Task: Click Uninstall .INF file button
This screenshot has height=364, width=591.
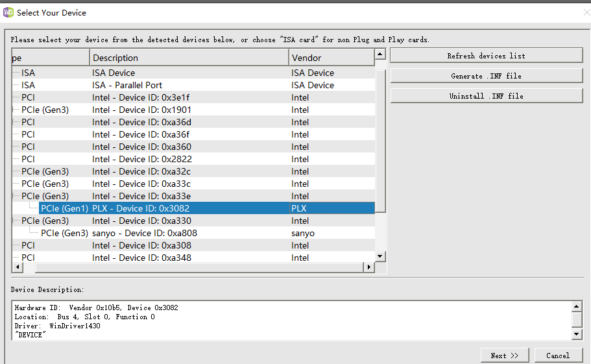Action: point(486,96)
